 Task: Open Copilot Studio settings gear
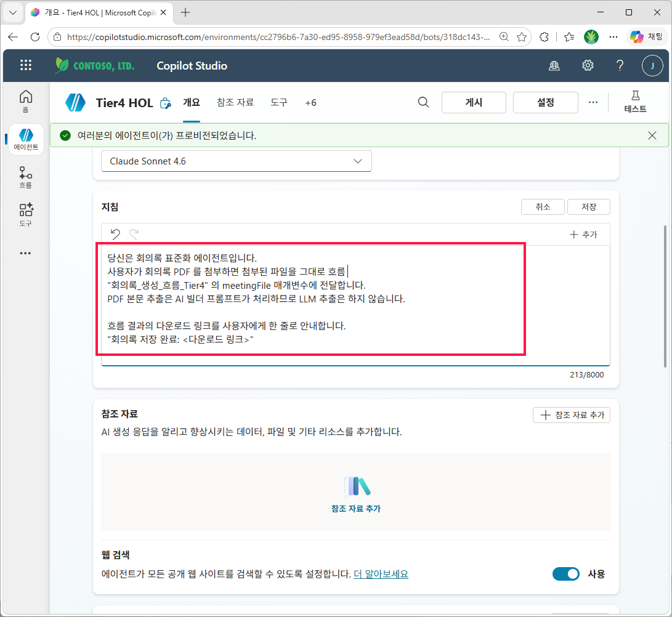588,65
